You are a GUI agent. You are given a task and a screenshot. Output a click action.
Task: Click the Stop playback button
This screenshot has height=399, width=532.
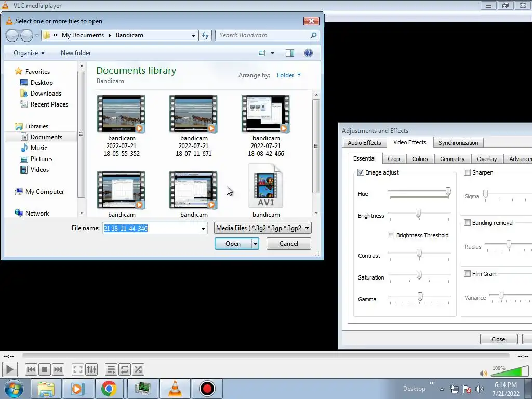click(45, 369)
